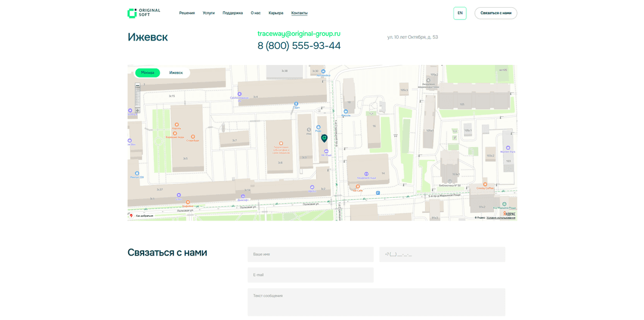This screenshot has width=644, height=320.
Task: Click the Mr. Pixel map marker
Action: coord(326,151)
